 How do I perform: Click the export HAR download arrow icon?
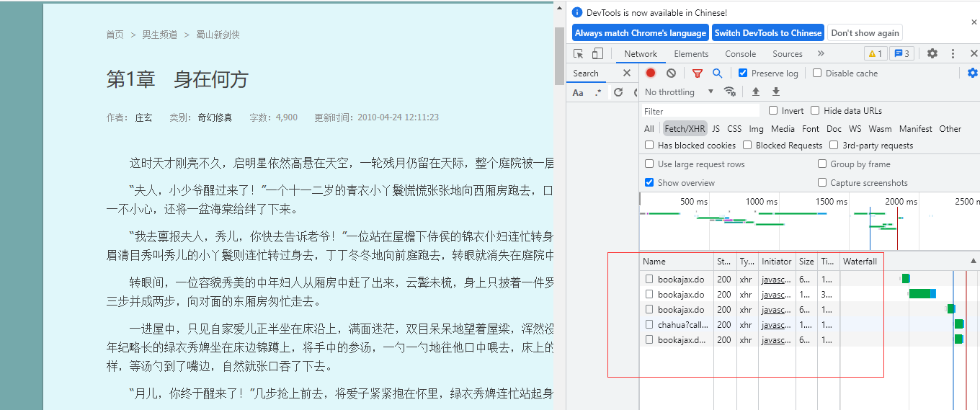[776, 92]
